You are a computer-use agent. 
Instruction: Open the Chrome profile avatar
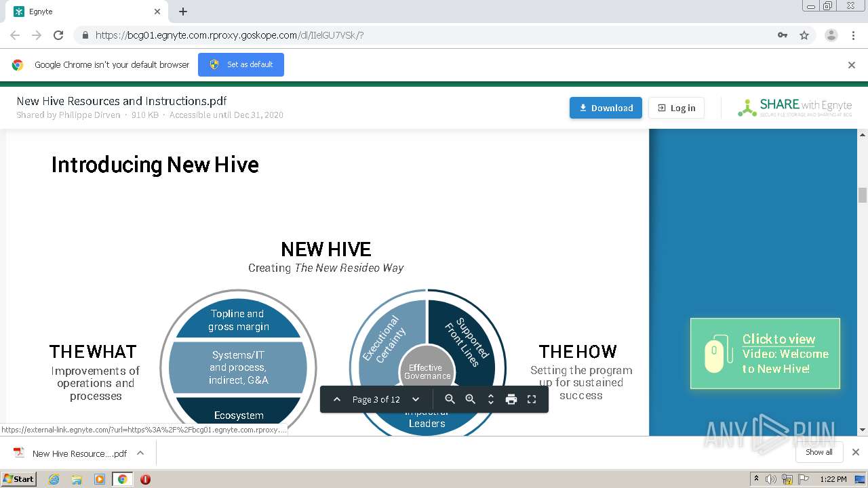[831, 35]
